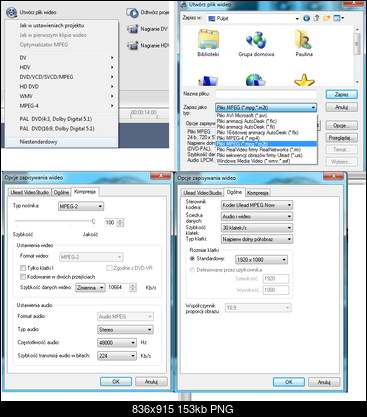The width and height of the screenshot is (367, 417).
Task: Click the quality value 100 stepper arrows
Action: coord(120,222)
